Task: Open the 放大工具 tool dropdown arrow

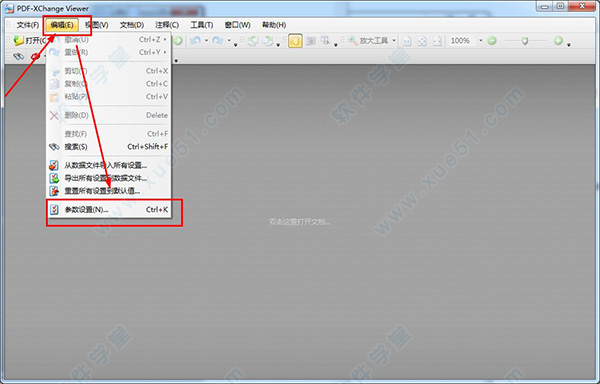Action: 394,40
